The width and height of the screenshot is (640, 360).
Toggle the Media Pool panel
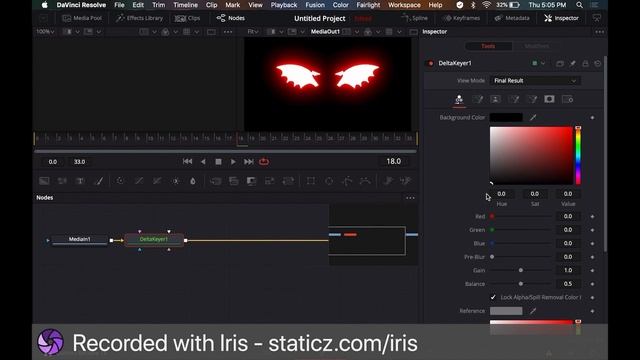(82, 18)
